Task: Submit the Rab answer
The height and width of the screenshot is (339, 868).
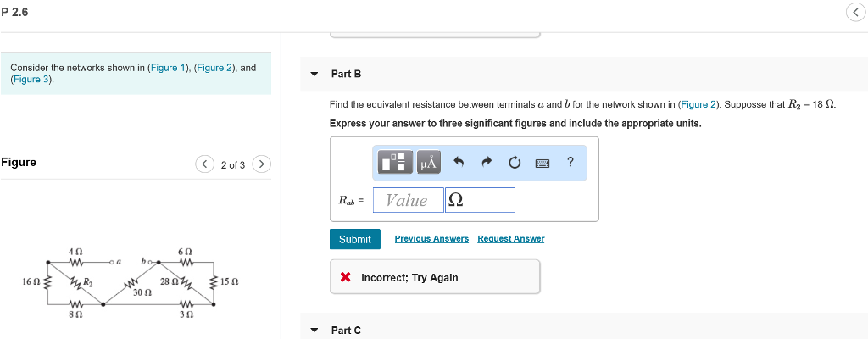Action: tap(355, 239)
